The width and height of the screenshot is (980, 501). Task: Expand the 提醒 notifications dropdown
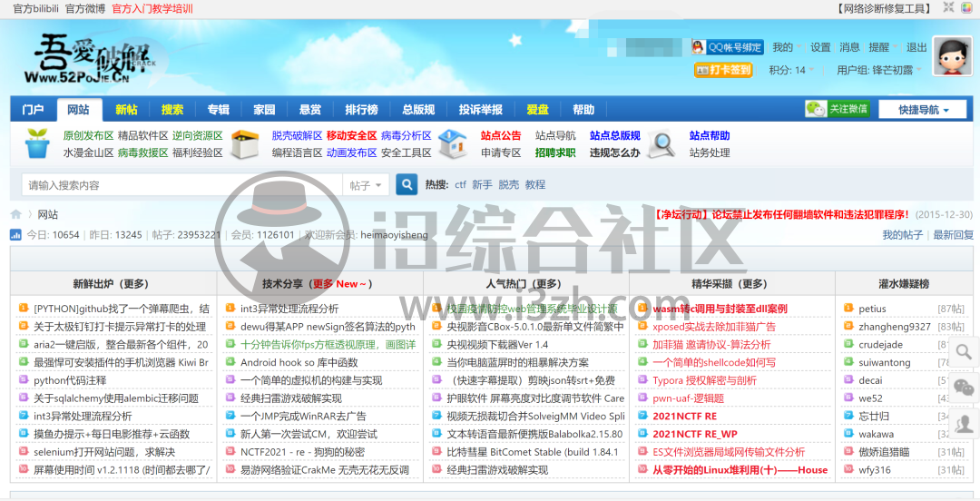[882, 47]
